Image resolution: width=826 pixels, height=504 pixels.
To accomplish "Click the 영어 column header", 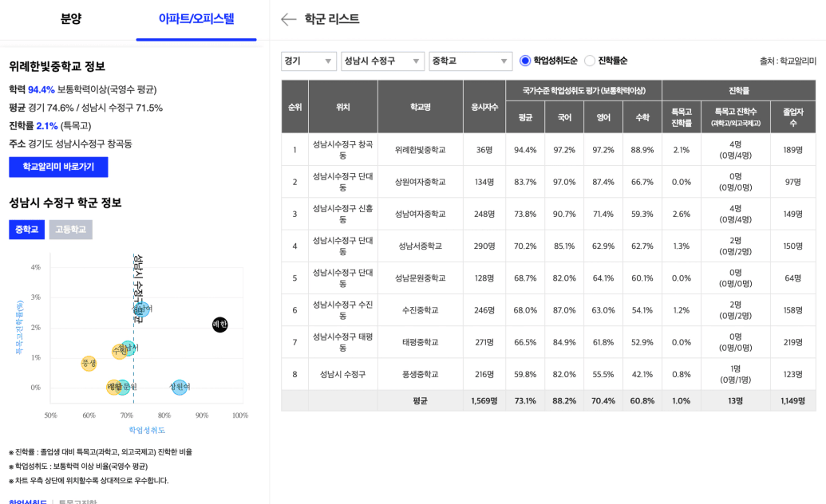I will 603,117.
